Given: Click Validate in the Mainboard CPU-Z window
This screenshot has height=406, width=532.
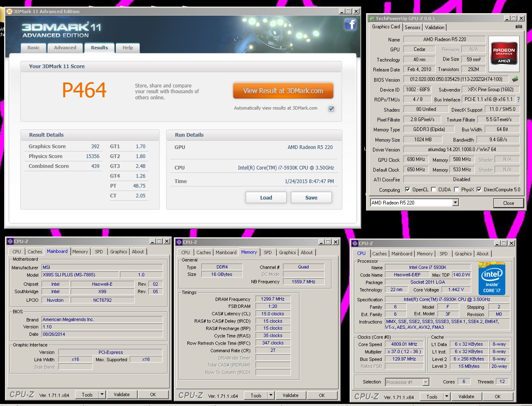Looking at the screenshot, I should (122, 395).
